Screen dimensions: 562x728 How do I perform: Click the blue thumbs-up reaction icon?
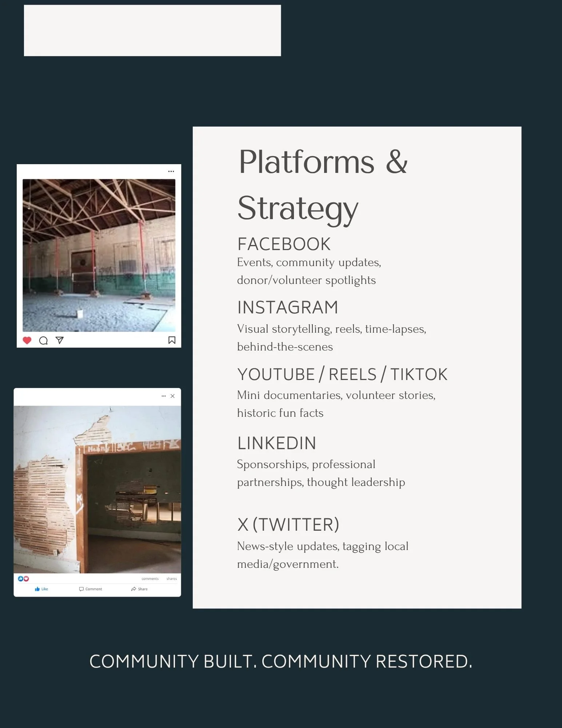20,579
